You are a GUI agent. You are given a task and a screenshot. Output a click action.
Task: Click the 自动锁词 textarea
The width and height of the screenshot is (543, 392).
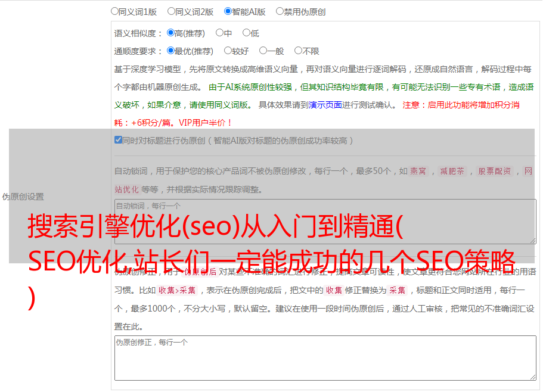coord(325,222)
